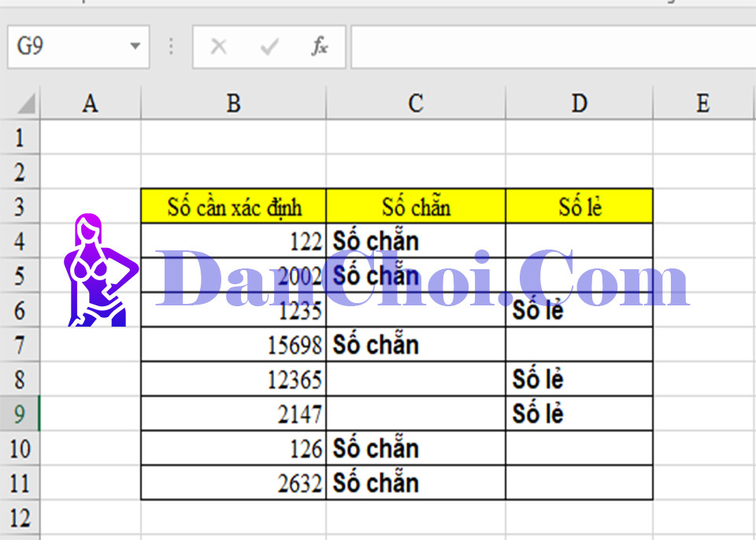
Task: Click the Enter checkmark icon on formula bar
Action: coord(268,46)
